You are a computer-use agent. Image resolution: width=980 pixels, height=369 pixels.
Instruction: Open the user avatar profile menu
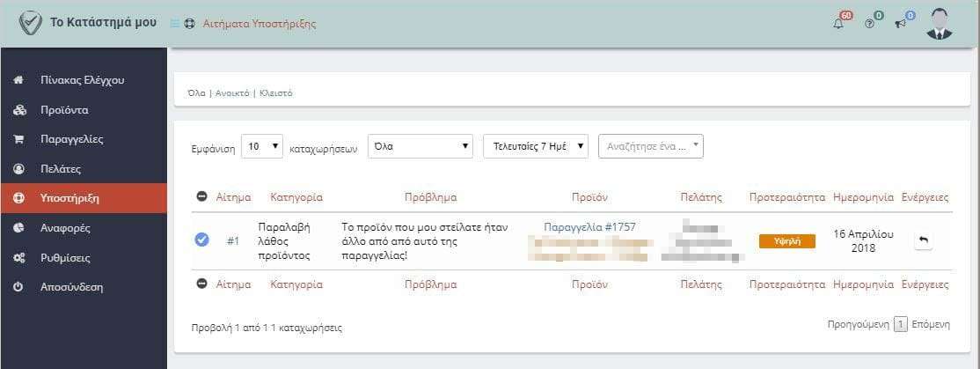coord(940,24)
